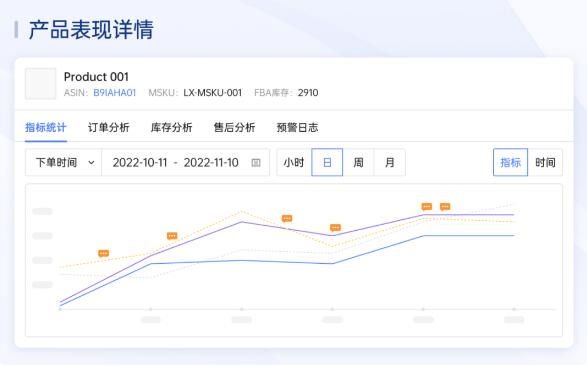Screen dimensions: 587x367
Task: Open the calendar icon in date range
Action: [256, 163]
